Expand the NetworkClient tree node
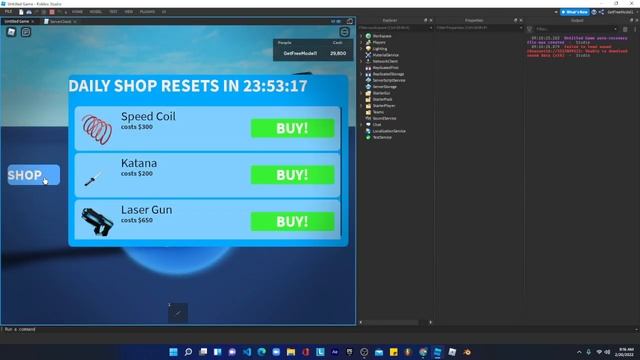Viewport: 640px width, 360px height. 361,61
